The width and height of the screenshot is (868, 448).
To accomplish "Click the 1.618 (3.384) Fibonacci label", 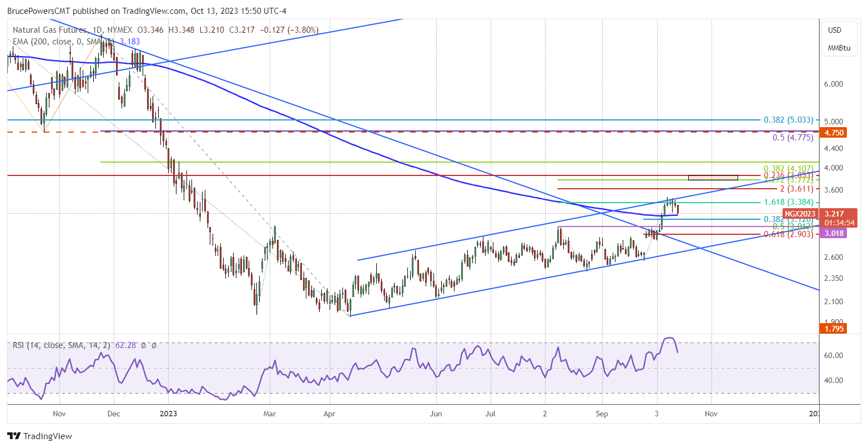I will [788, 202].
